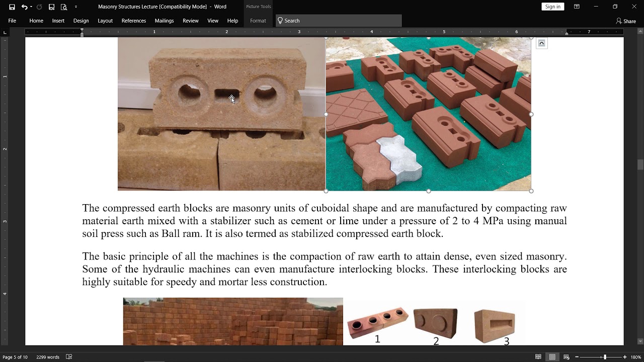Switch to Web Layout view

(567, 357)
